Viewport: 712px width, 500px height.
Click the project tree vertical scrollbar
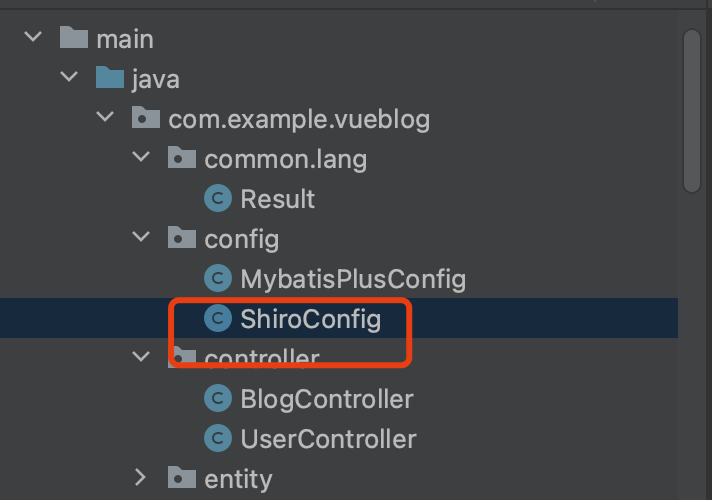pos(692,110)
